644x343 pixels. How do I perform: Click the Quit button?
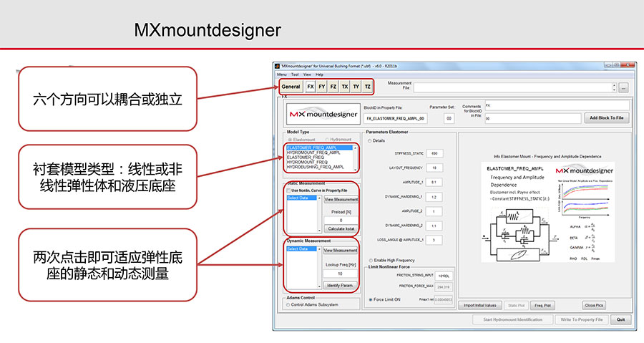pos(620,319)
